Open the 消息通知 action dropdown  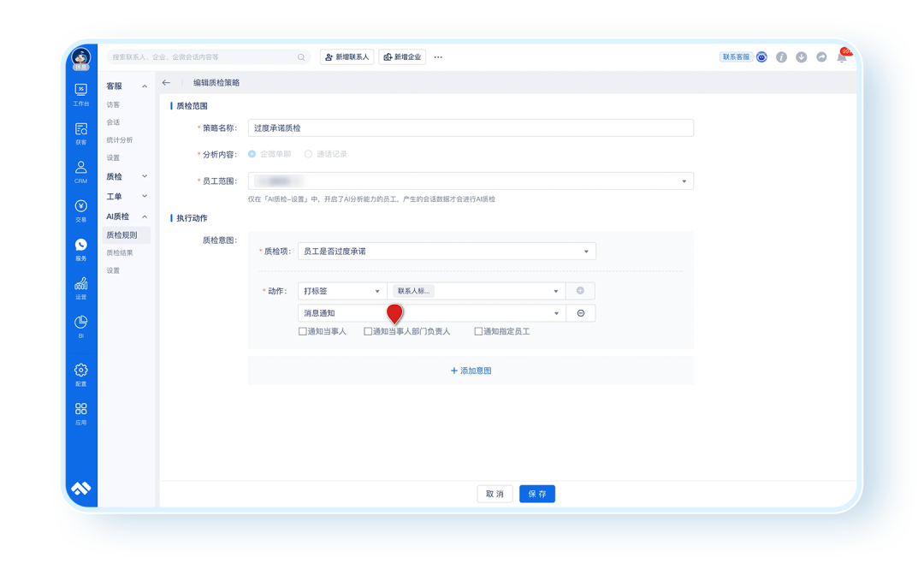(432, 313)
